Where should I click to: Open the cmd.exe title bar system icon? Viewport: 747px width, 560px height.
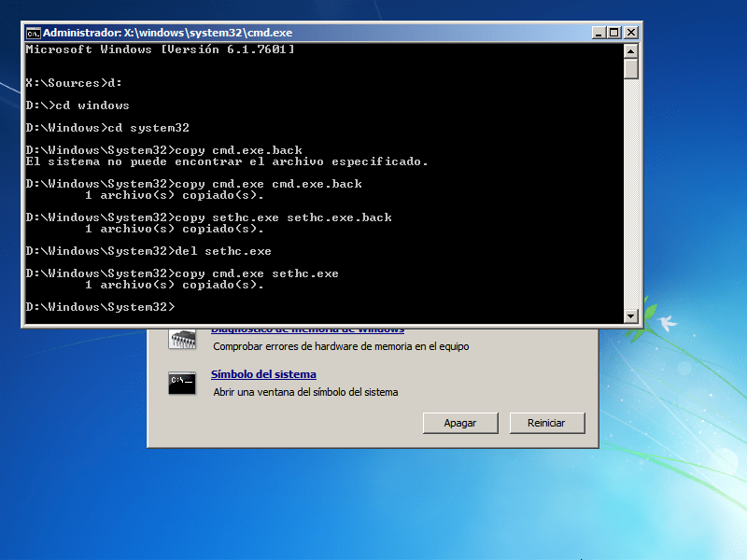click(33, 32)
